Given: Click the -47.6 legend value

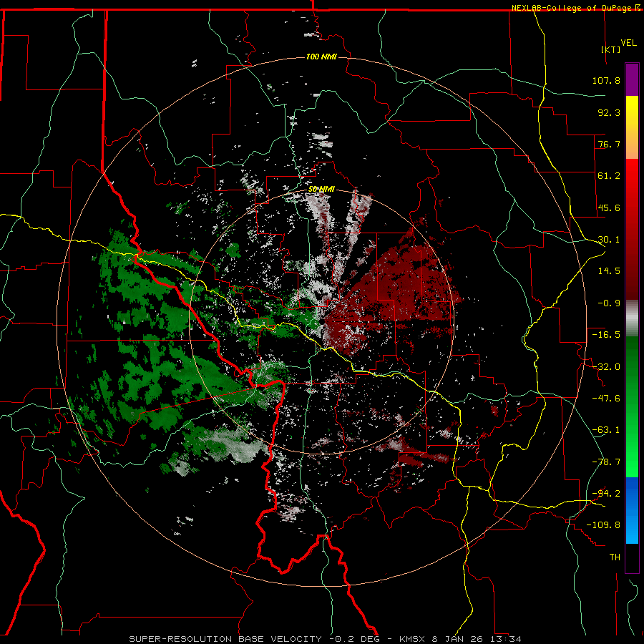Looking at the screenshot, I should 606,399.
